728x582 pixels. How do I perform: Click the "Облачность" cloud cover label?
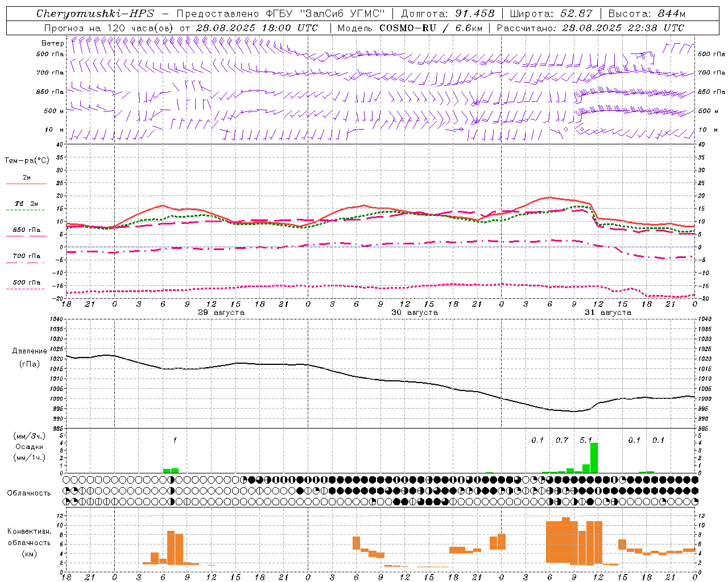29,493
